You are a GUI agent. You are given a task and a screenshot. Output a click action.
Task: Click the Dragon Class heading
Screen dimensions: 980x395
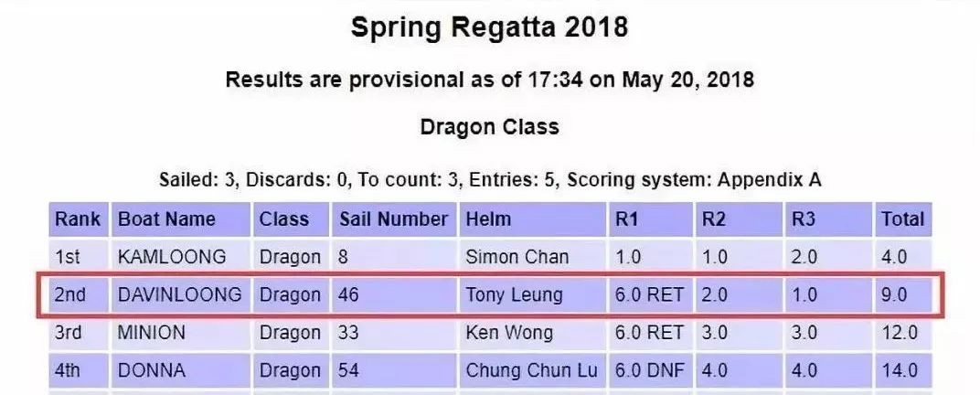tap(489, 127)
